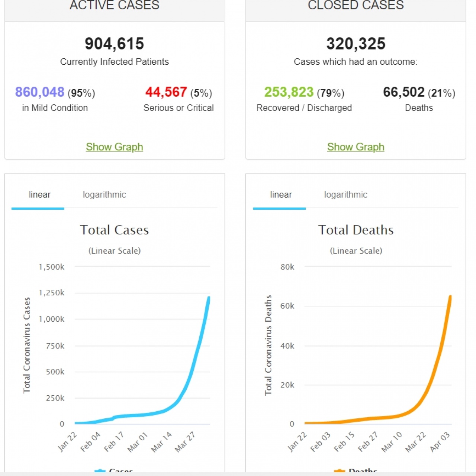Select the linear tab for Total Cases
Viewport: 476px width, 476px height.
pos(39,194)
